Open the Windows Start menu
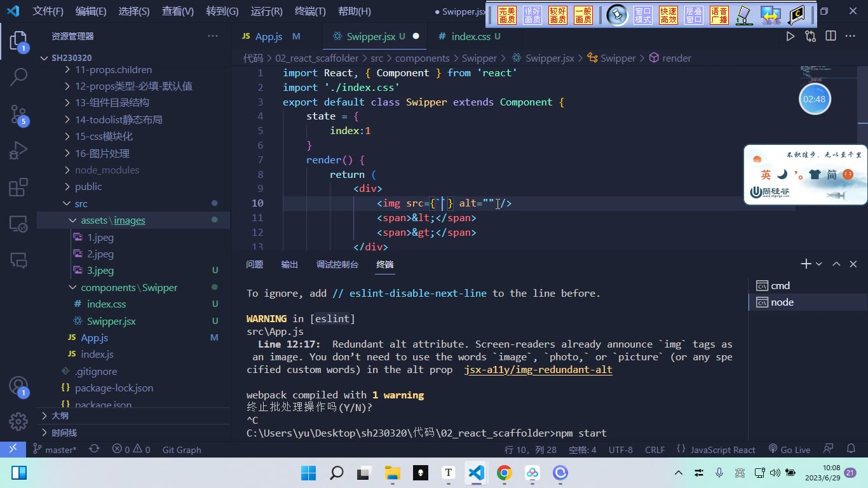868x488 pixels. point(308,473)
